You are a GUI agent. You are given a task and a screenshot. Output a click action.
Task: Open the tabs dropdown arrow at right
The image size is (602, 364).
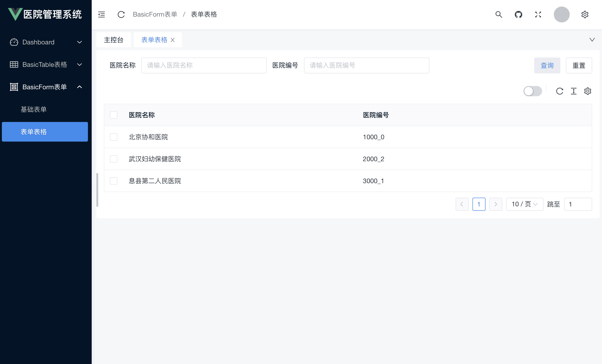click(x=592, y=39)
